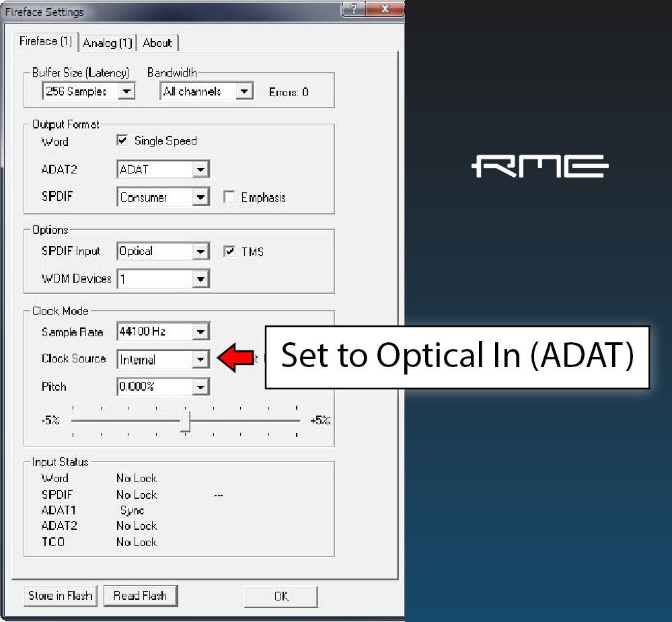Click the Fireface Settings title bar text
The height and width of the screenshot is (622, 672).
(44, 12)
